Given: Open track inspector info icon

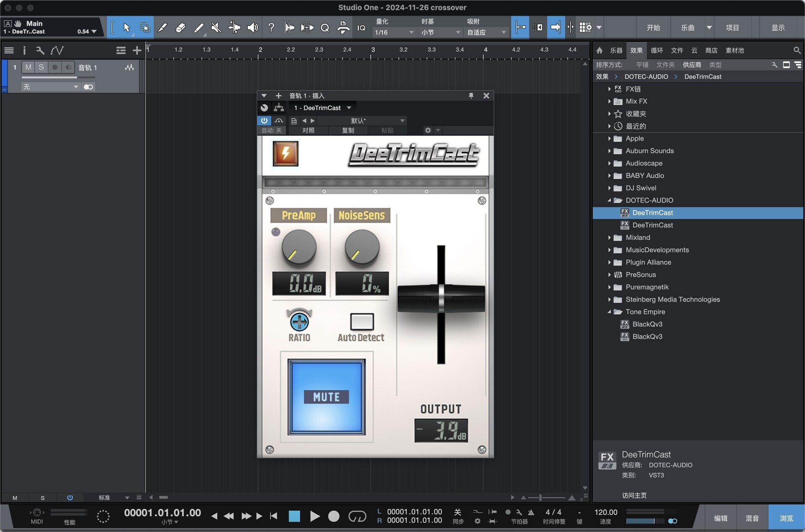Looking at the screenshot, I should pos(24,50).
